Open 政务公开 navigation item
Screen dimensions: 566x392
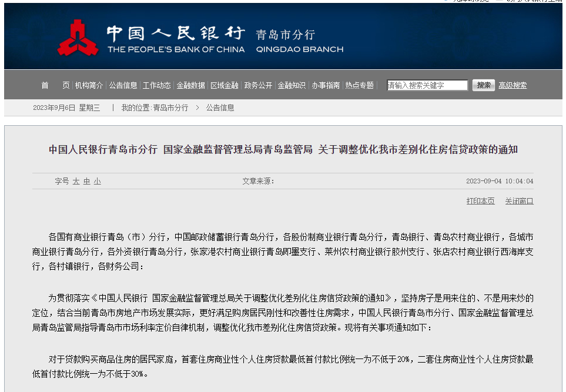(259, 85)
